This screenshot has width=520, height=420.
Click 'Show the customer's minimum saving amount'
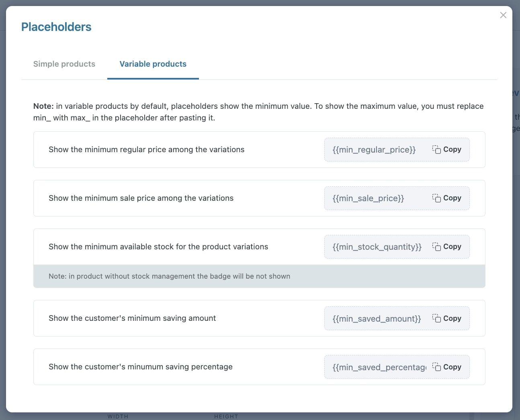132,318
